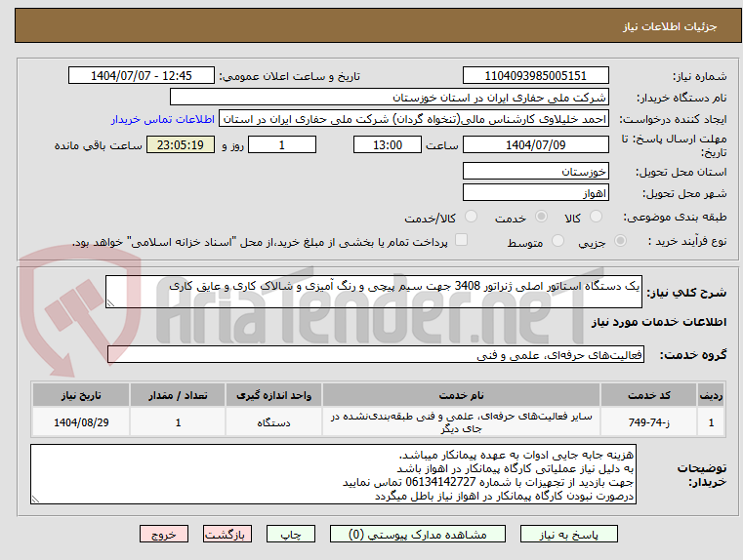Click service code cell ز-74-749
Image resolution: width=743 pixels, height=560 pixels.
(648, 422)
